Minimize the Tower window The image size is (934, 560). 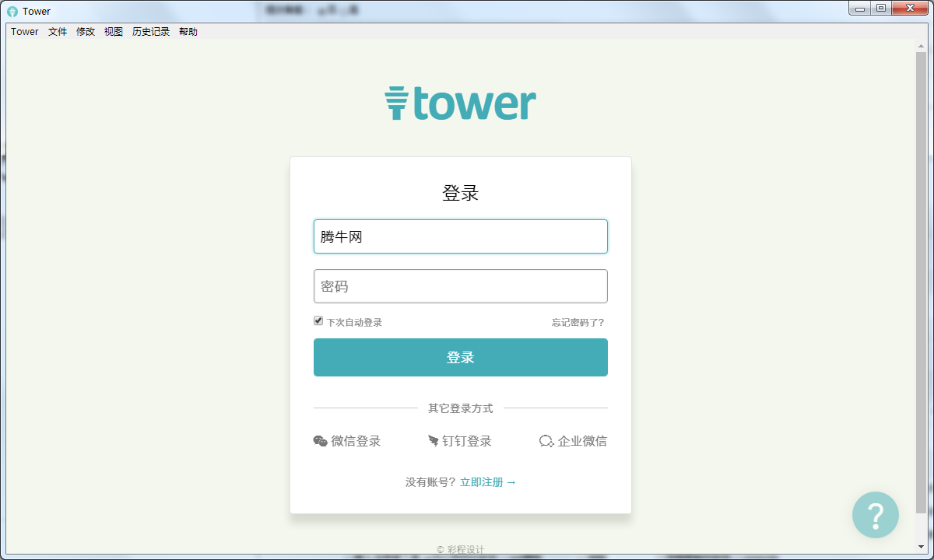point(859,9)
